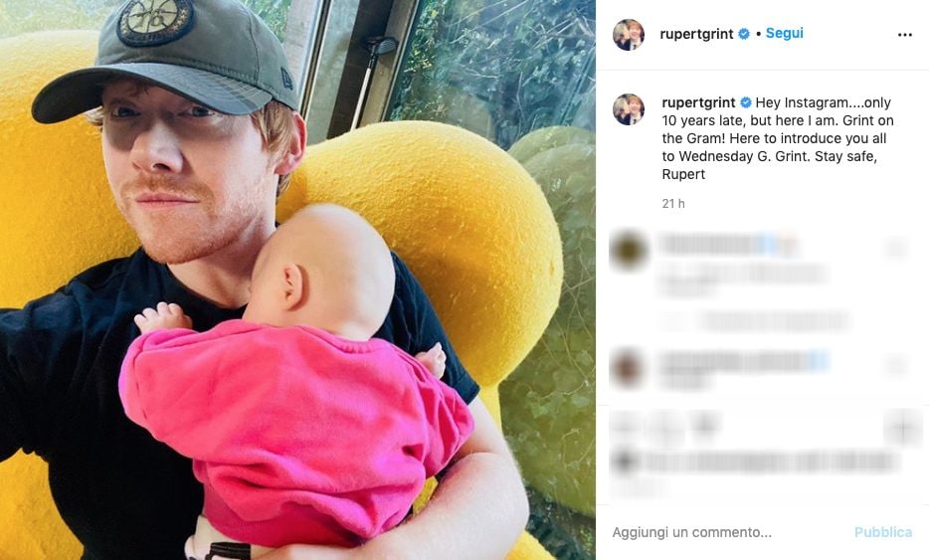929x560 pixels.
Task: Click the header profile avatar
Action: coord(628,35)
